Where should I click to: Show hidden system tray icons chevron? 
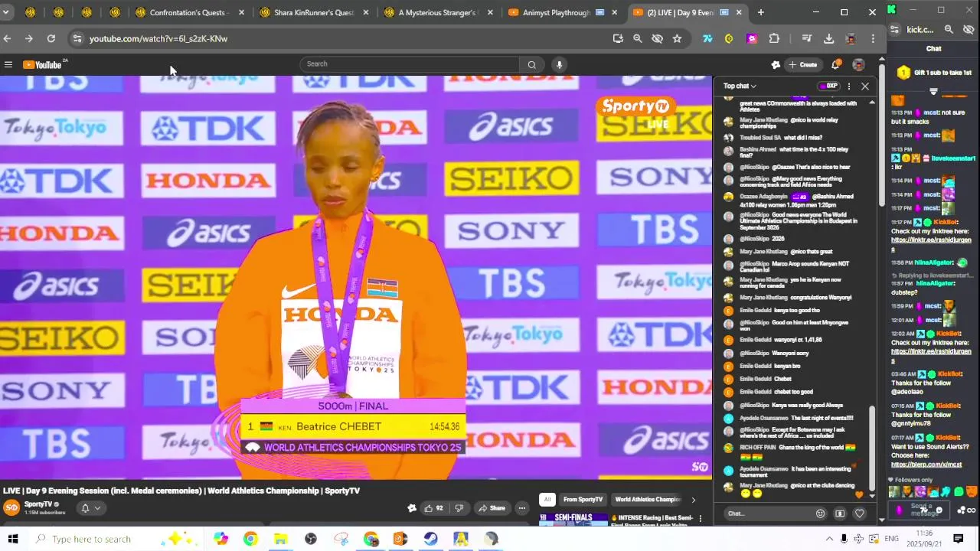pyautogui.click(x=829, y=539)
